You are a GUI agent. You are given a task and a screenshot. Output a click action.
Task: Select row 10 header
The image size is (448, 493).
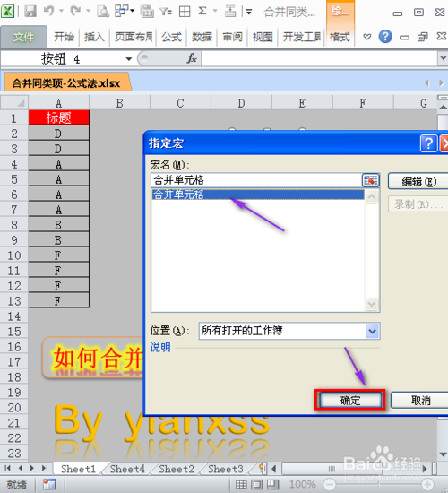pyautogui.click(x=14, y=255)
